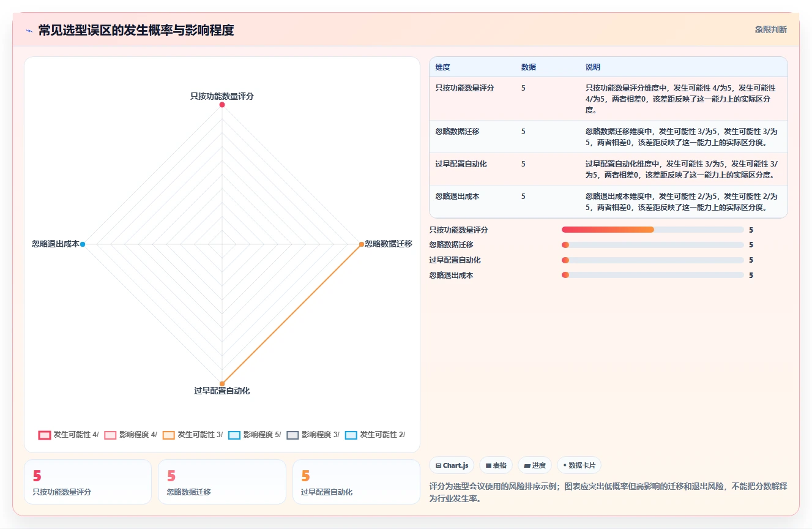Toggle the 影响程度 3/ legend dataset
812x529 pixels.
(x=313, y=435)
